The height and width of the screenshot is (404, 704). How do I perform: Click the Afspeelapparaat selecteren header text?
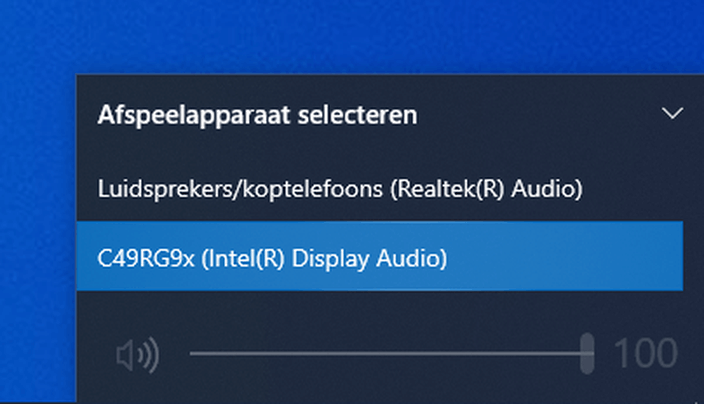257,114
